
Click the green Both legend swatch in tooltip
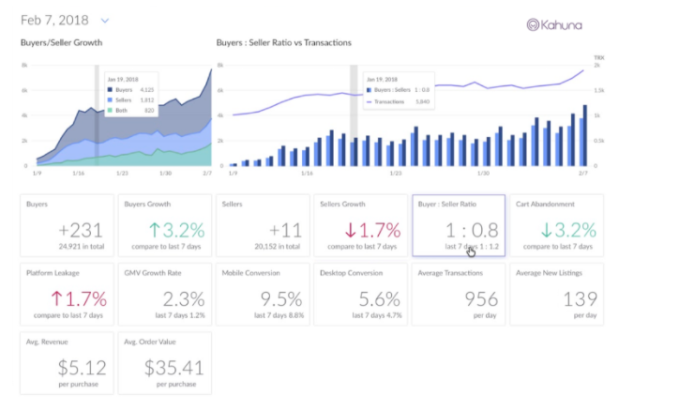click(x=110, y=110)
